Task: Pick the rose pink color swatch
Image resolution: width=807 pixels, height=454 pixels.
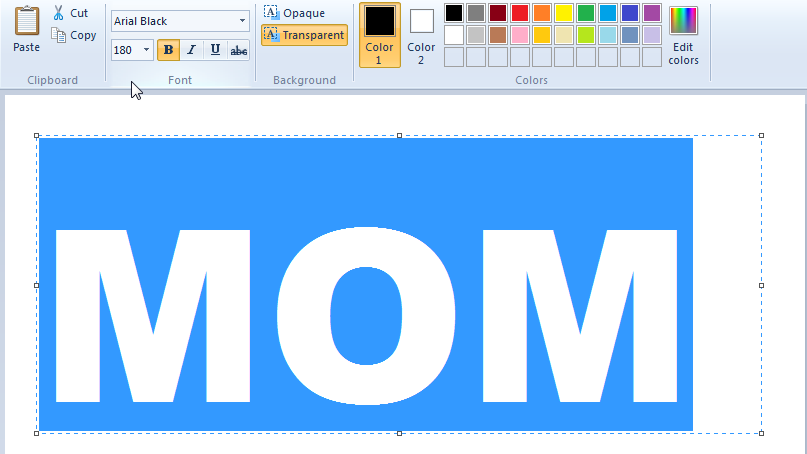Action: pos(520,35)
